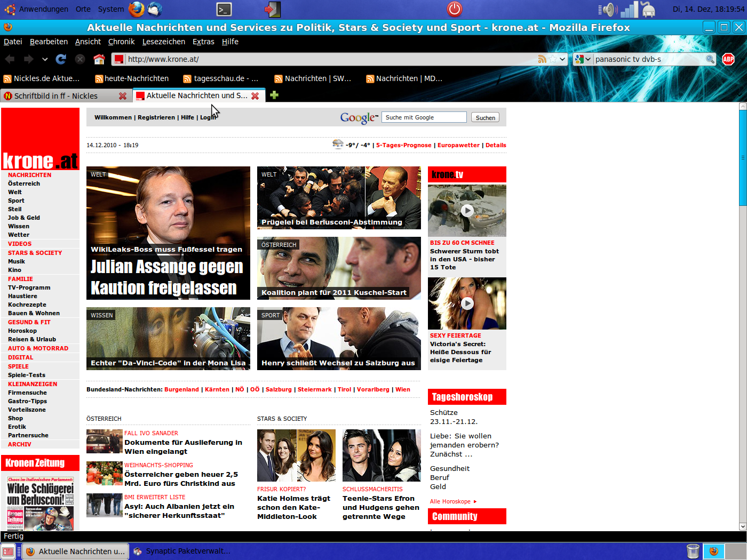The width and height of the screenshot is (747, 560).
Task: Play the Victoria's Secret video
Action: click(x=467, y=303)
